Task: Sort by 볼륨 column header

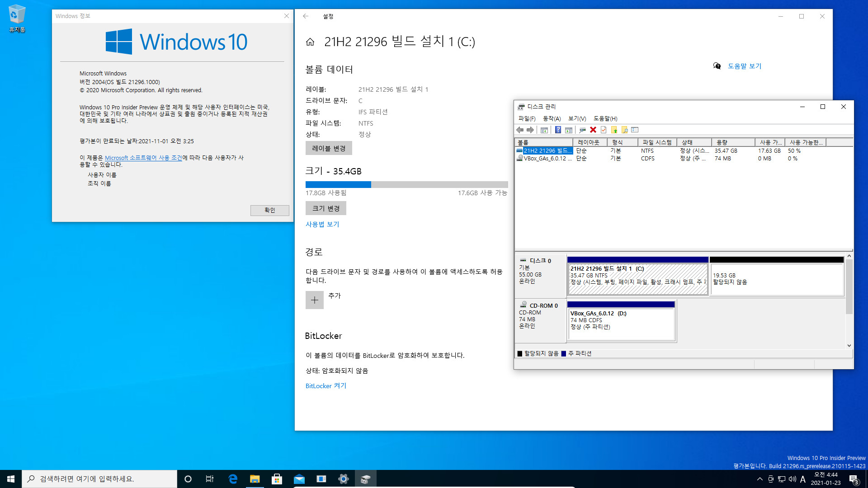Action: pyautogui.click(x=544, y=142)
